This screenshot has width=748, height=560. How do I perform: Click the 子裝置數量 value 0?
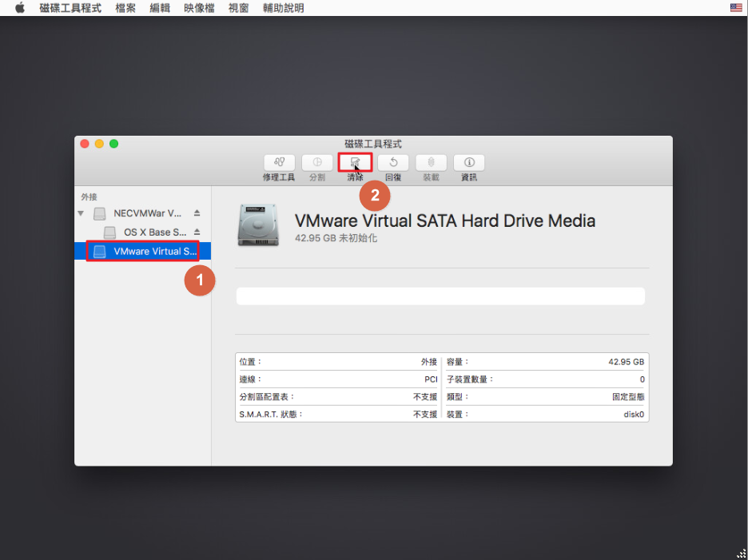click(642, 379)
